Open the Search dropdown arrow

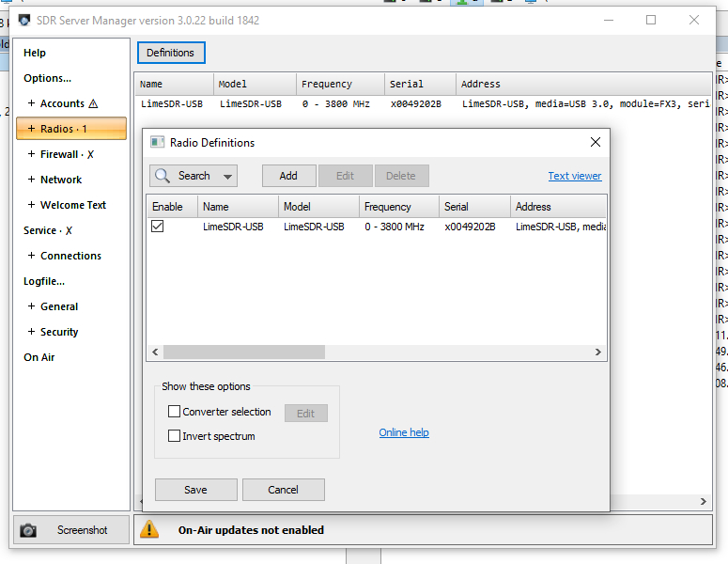pyautogui.click(x=227, y=176)
